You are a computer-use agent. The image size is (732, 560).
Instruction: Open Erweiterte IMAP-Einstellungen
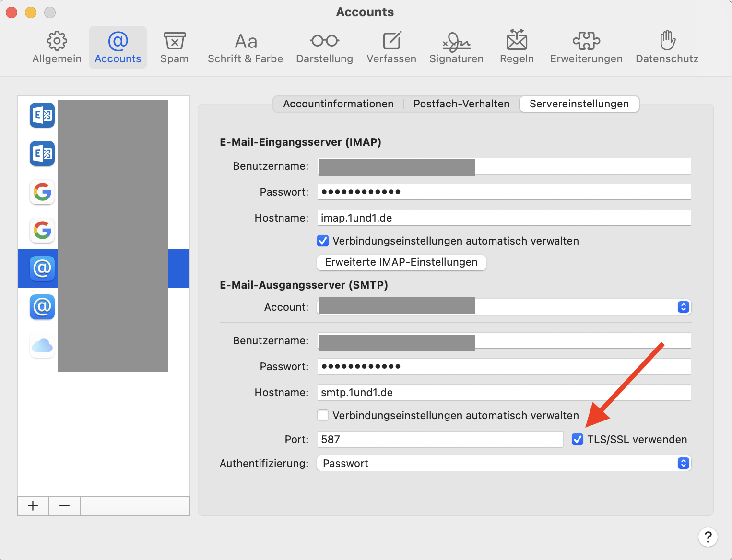tap(401, 262)
